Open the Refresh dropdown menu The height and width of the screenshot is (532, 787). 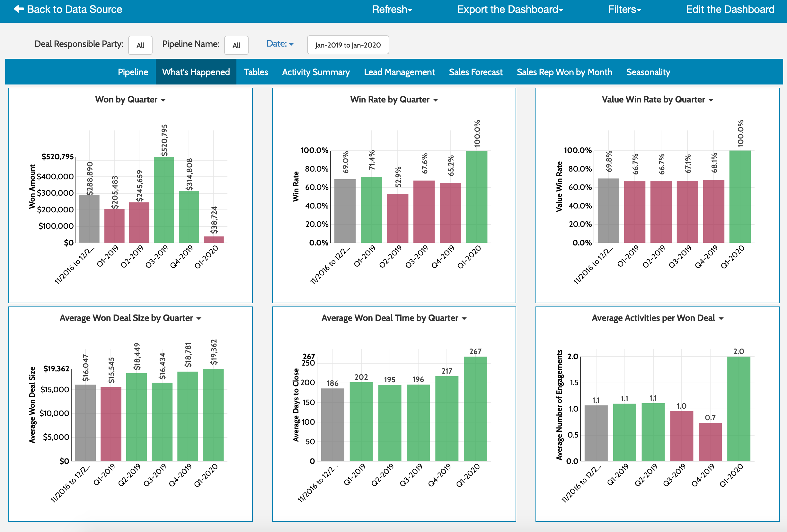click(392, 9)
